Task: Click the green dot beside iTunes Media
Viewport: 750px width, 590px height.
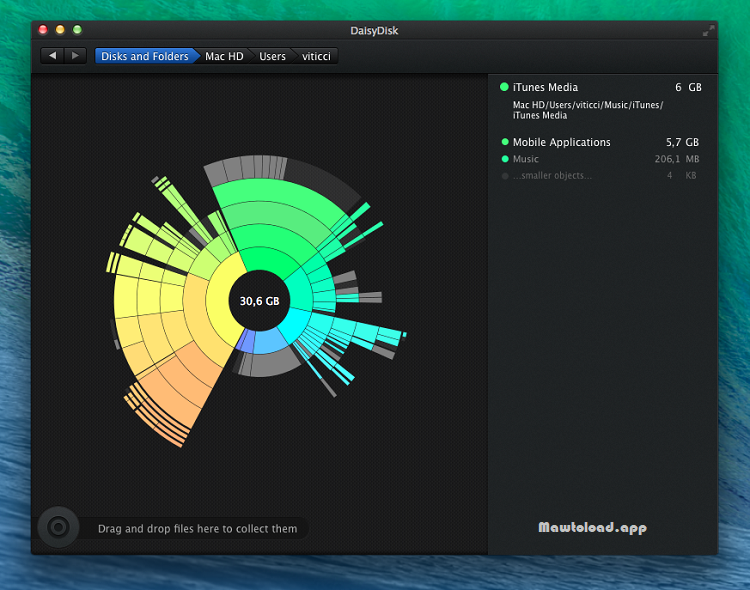Action: pos(504,87)
